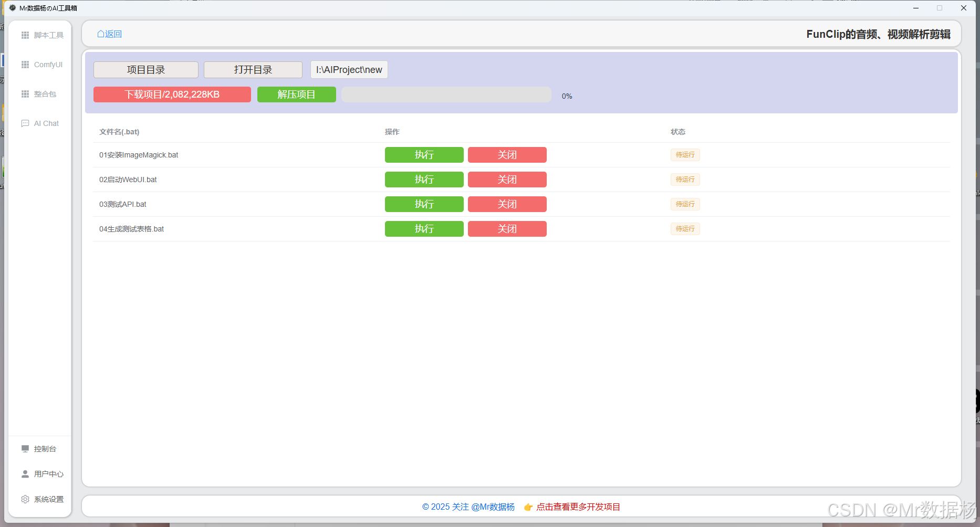Run 01安装ImageMagick.bat with 执行

click(424, 155)
